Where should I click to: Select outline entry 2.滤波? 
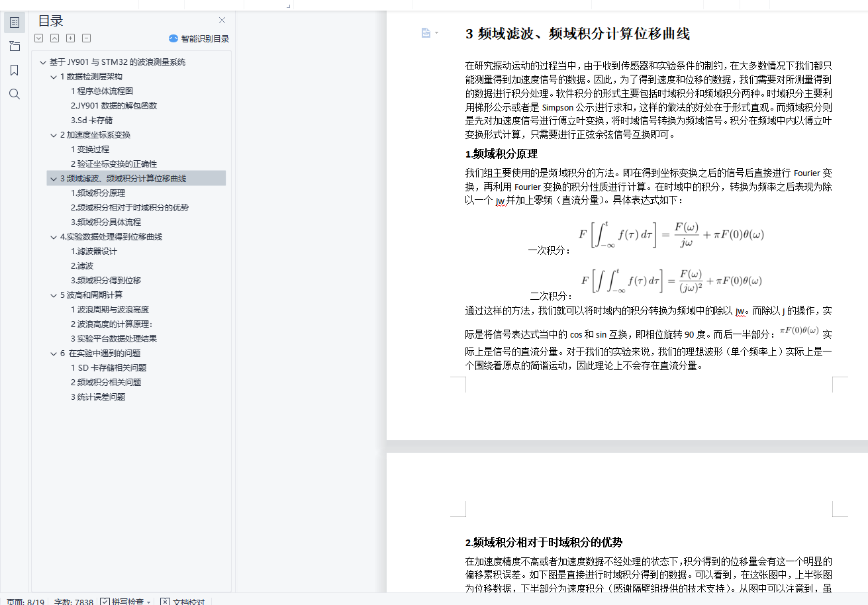tap(82, 266)
